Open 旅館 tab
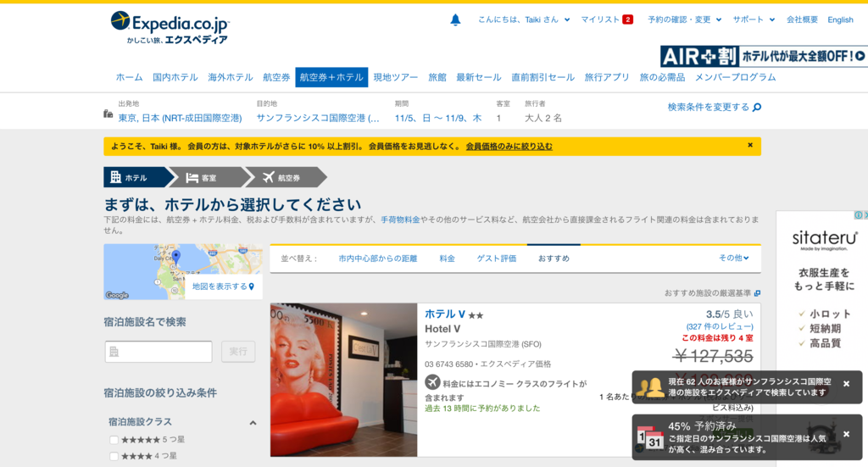 coord(437,77)
